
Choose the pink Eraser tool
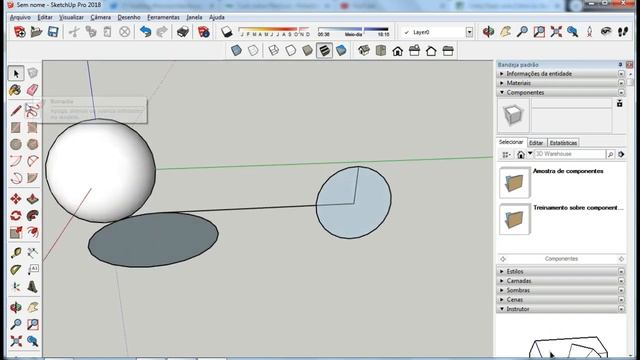(33, 90)
